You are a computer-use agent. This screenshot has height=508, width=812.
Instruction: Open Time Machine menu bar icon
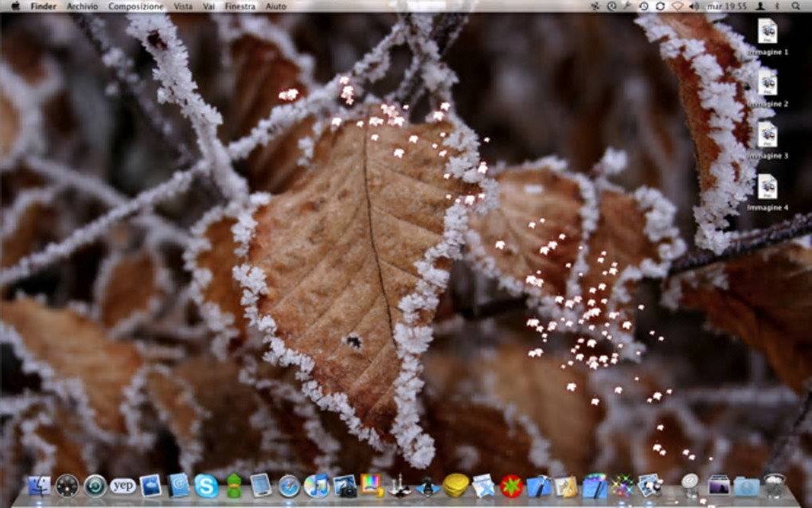click(644, 6)
